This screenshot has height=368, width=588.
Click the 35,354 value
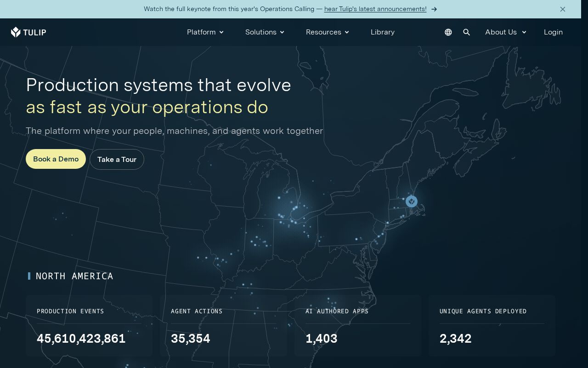[x=191, y=339]
